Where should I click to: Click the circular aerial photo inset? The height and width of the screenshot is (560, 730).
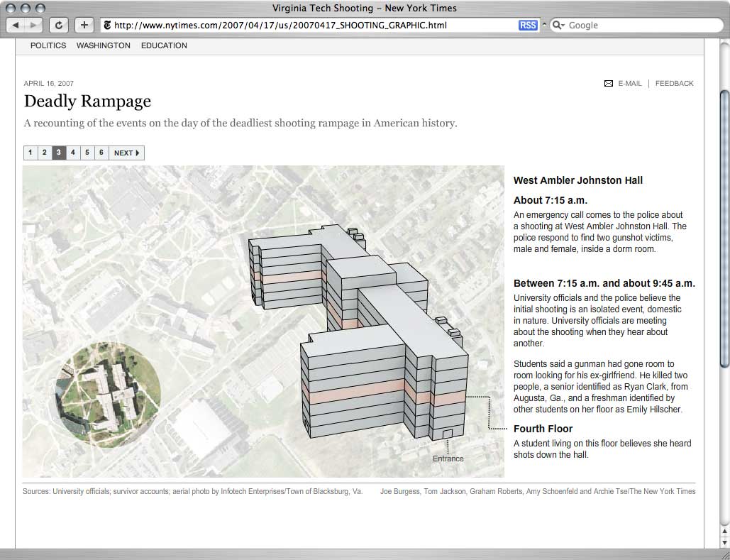tap(108, 395)
